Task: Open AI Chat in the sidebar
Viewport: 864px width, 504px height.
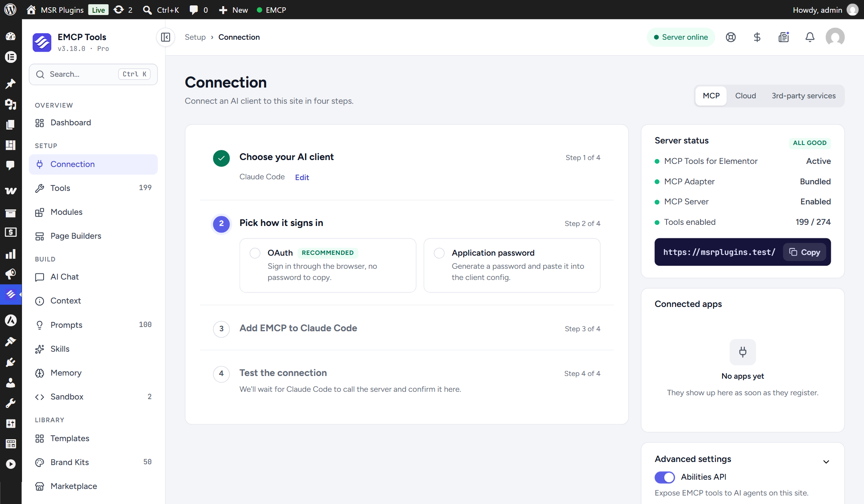Action: pos(93,277)
